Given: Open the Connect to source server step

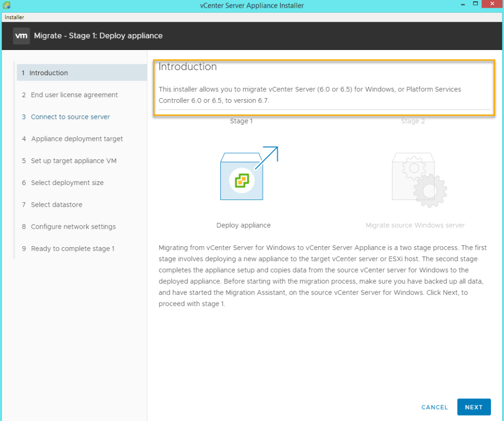Looking at the screenshot, I should click(x=70, y=117).
